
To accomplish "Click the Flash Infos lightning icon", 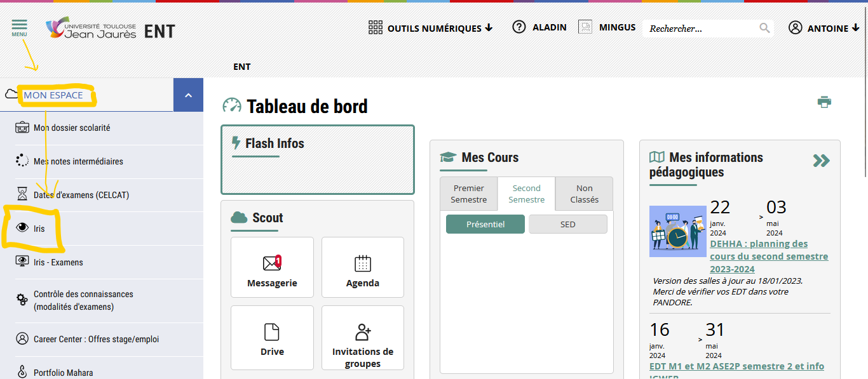I will (x=236, y=143).
